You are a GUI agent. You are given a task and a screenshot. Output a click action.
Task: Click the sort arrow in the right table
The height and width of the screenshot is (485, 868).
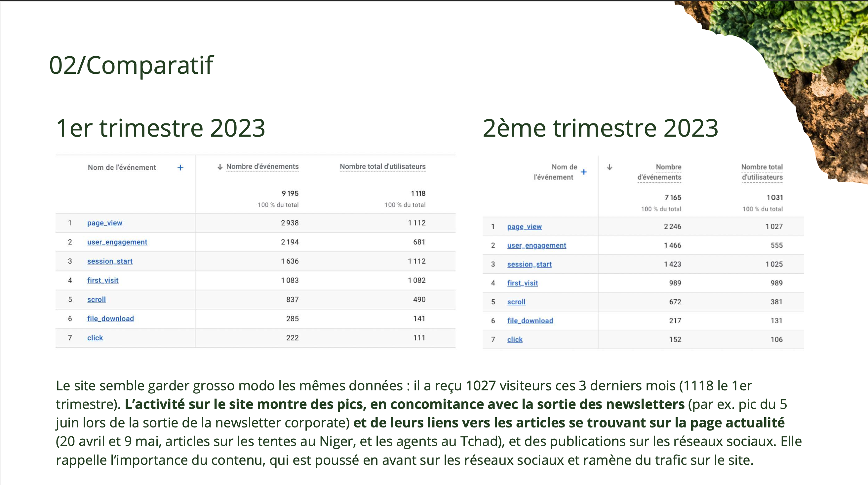(609, 167)
